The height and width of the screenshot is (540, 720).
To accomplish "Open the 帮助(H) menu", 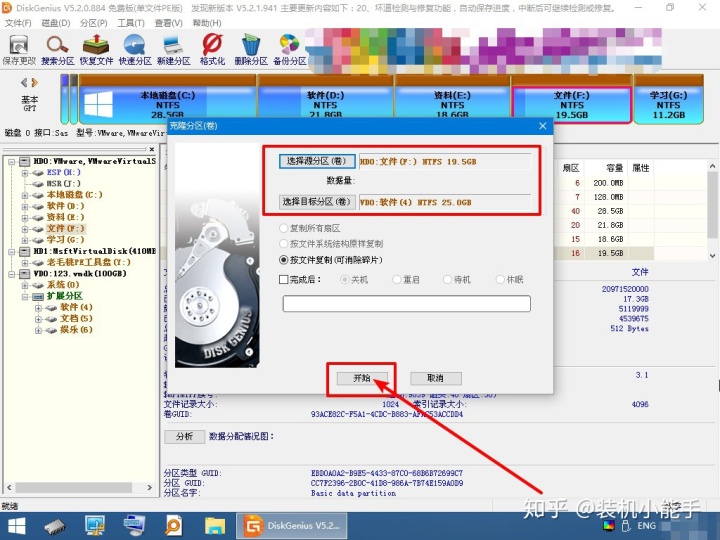I will (207, 23).
